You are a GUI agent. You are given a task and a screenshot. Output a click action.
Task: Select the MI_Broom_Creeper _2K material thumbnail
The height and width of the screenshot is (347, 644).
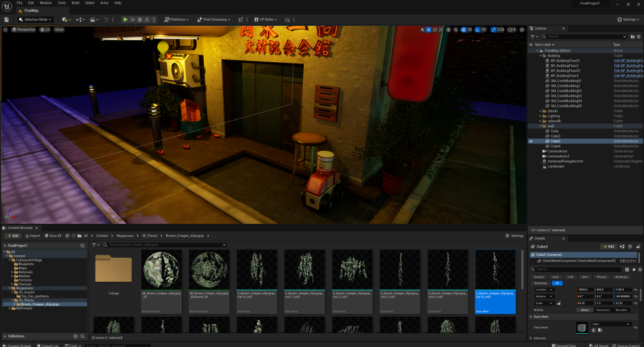[x=162, y=282]
